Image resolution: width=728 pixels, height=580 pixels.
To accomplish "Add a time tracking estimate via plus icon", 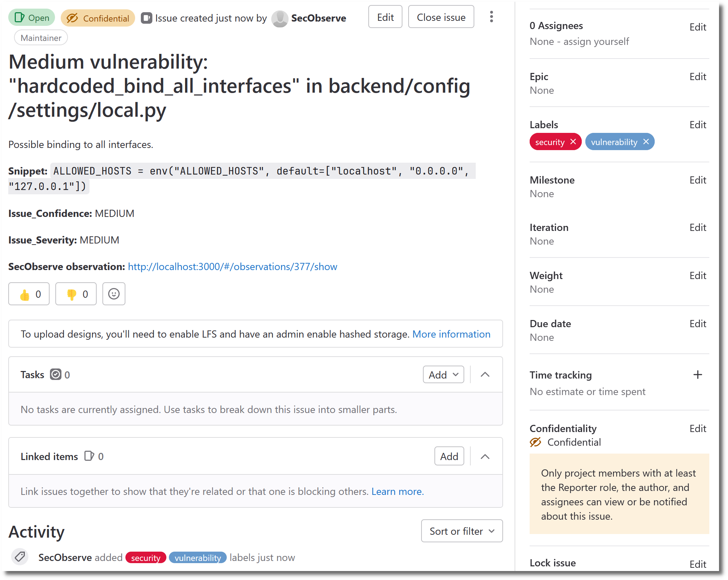I will (697, 375).
